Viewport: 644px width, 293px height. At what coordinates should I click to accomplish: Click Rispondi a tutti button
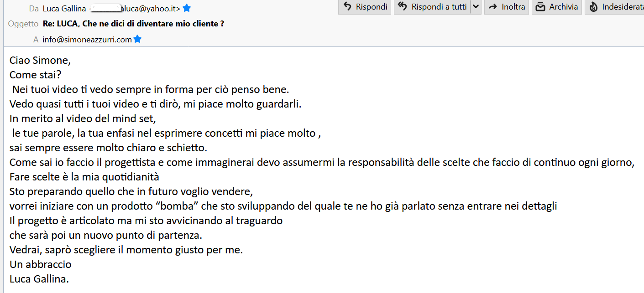pos(432,7)
